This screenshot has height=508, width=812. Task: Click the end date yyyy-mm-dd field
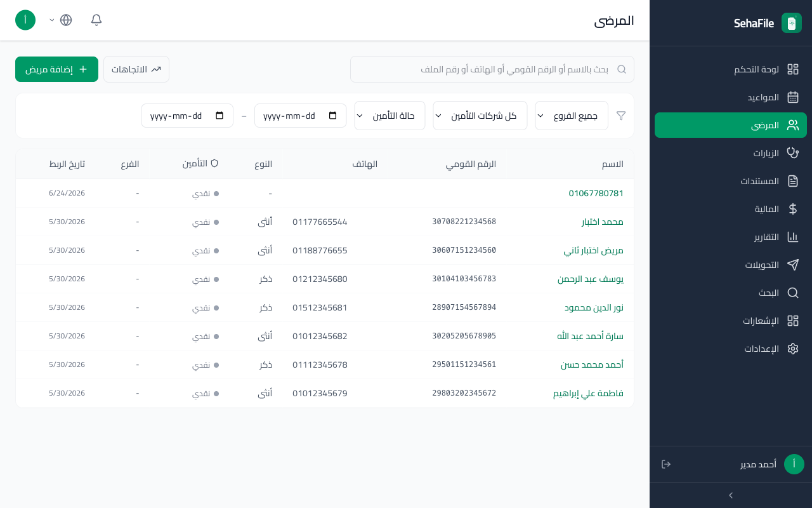[x=187, y=116]
